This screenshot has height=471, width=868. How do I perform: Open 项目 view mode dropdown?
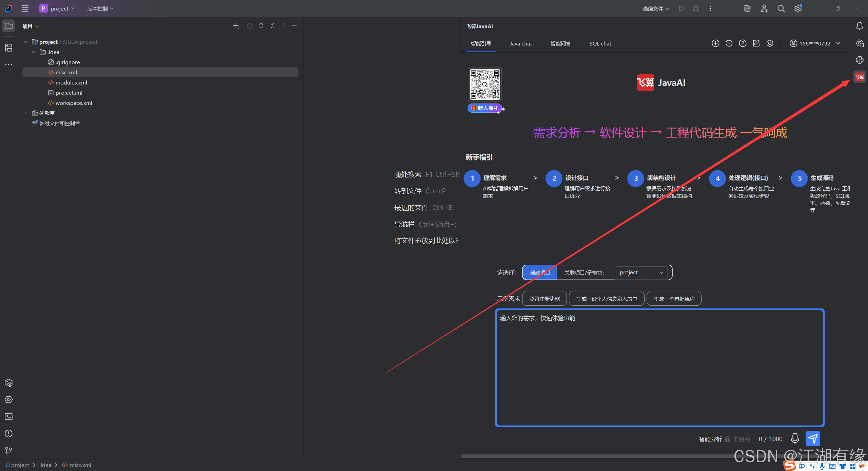click(31, 26)
